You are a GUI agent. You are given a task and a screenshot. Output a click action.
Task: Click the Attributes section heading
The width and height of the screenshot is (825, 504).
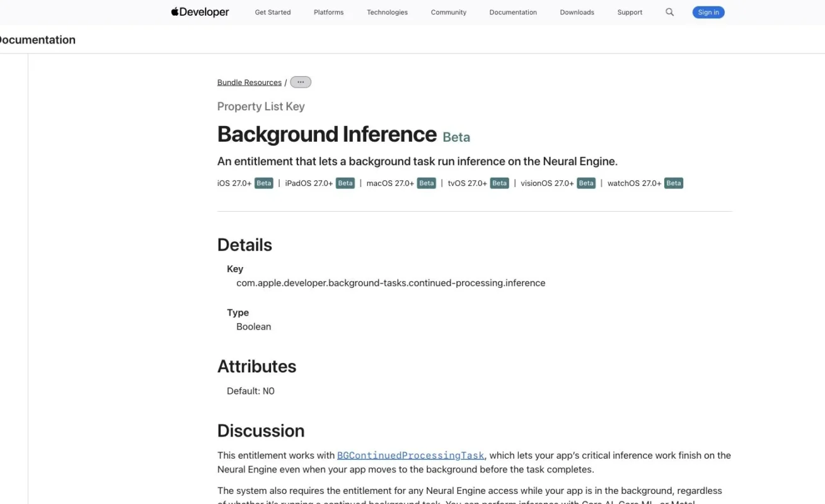pyautogui.click(x=257, y=367)
